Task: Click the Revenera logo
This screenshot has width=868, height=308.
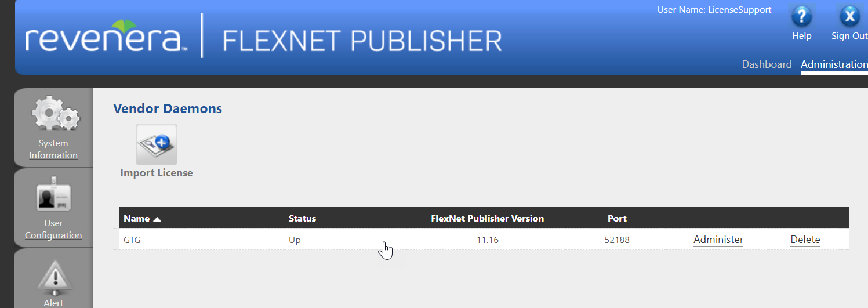Action: tap(106, 36)
